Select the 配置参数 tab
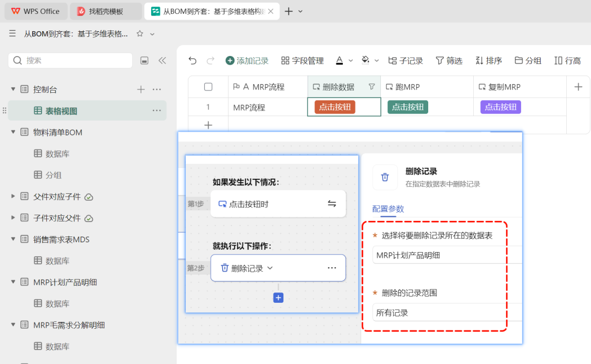The height and width of the screenshot is (364, 591). (x=388, y=209)
